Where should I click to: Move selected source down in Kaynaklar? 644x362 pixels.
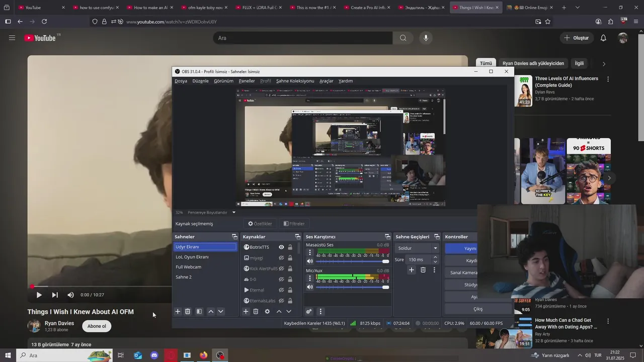click(288, 312)
